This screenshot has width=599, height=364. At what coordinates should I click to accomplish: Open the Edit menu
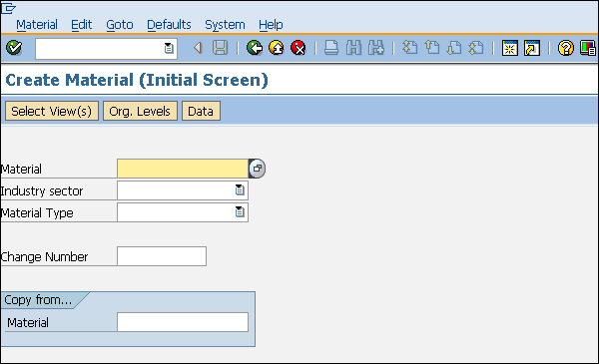(x=82, y=25)
